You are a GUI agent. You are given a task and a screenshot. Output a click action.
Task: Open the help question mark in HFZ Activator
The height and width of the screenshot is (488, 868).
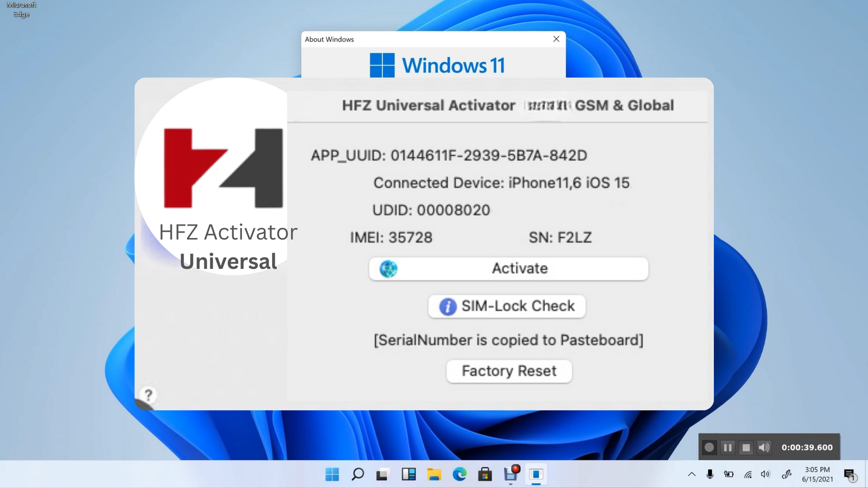pyautogui.click(x=148, y=396)
